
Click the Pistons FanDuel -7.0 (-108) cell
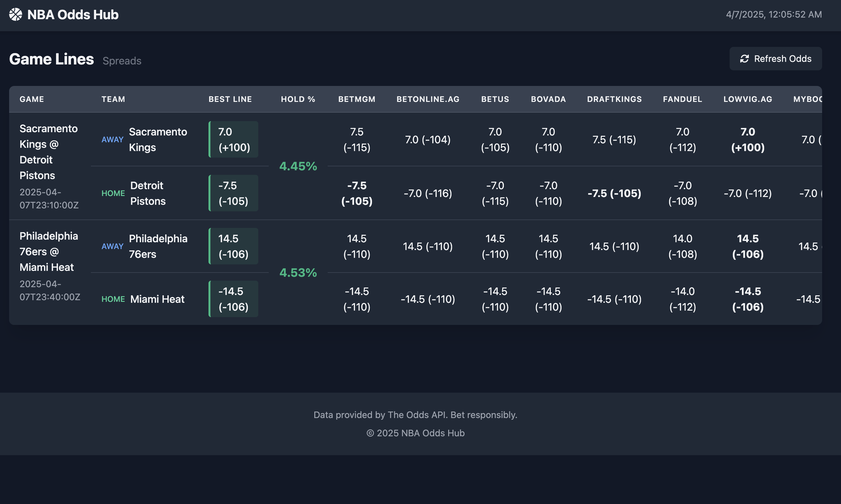click(x=682, y=193)
